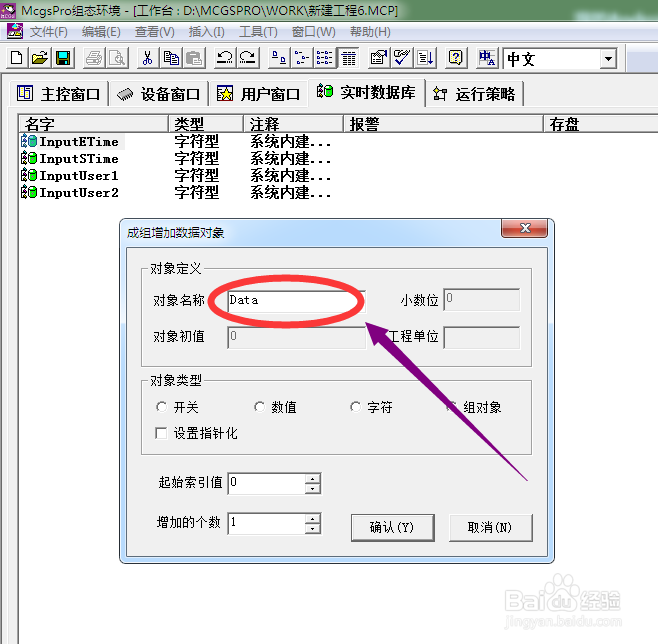
Task: Open the 插入(I) menu
Action: (206, 32)
